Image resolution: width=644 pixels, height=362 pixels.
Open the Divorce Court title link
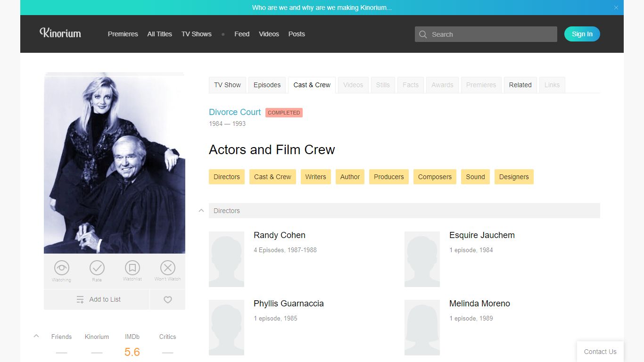[x=235, y=112]
